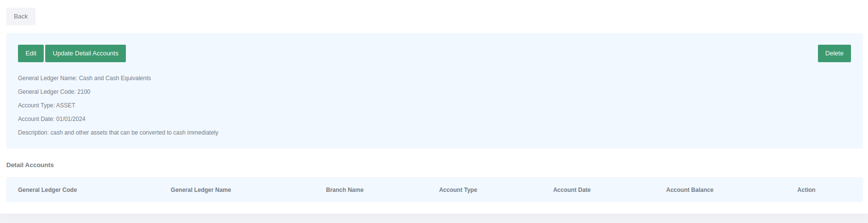
Task: Click the Account Date table column header
Action: [x=572, y=190]
